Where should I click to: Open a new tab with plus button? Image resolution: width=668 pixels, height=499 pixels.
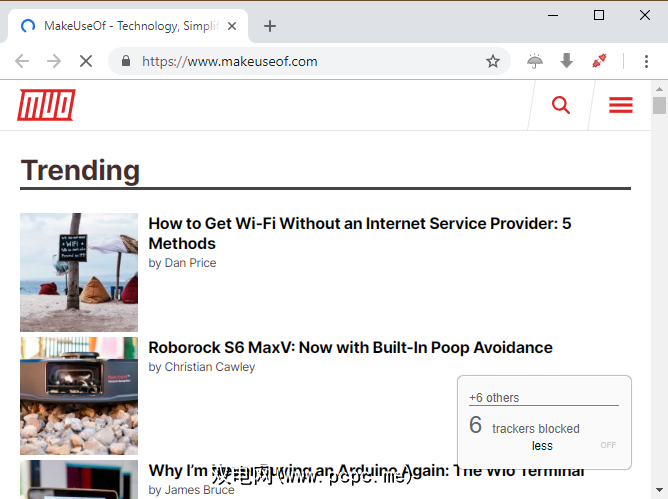click(270, 26)
